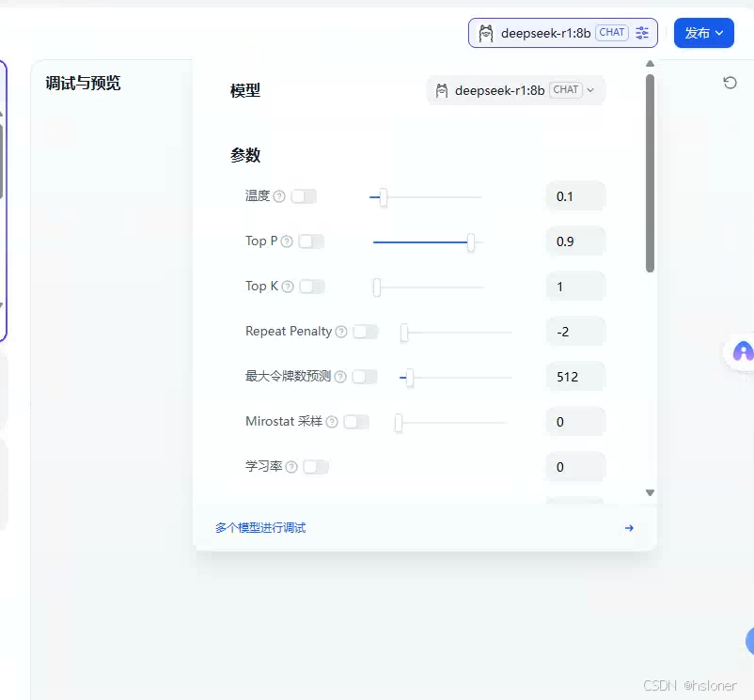The height and width of the screenshot is (700, 754).
Task: Click the max tokens field showing 512
Action: (575, 377)
